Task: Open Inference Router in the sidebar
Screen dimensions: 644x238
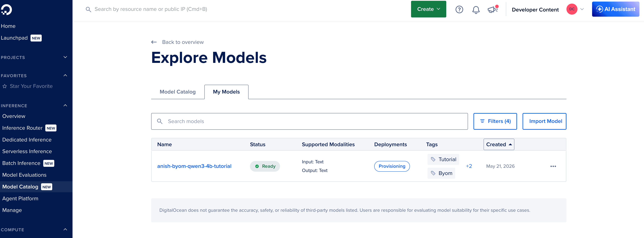Action: 22,128
